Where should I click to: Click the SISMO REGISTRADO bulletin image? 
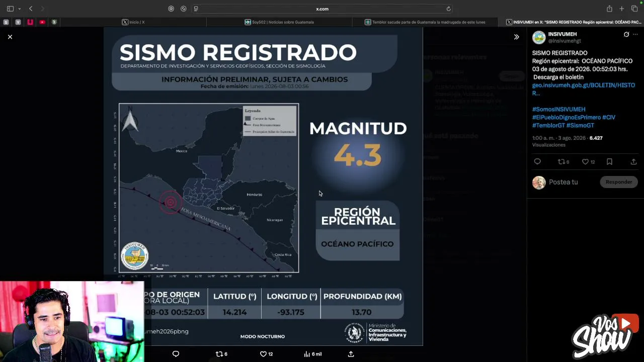pyautogui.click(x=263, y=187)
